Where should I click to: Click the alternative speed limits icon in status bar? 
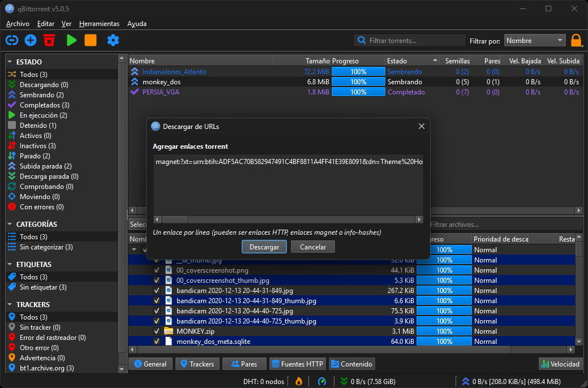coord(322,381)
